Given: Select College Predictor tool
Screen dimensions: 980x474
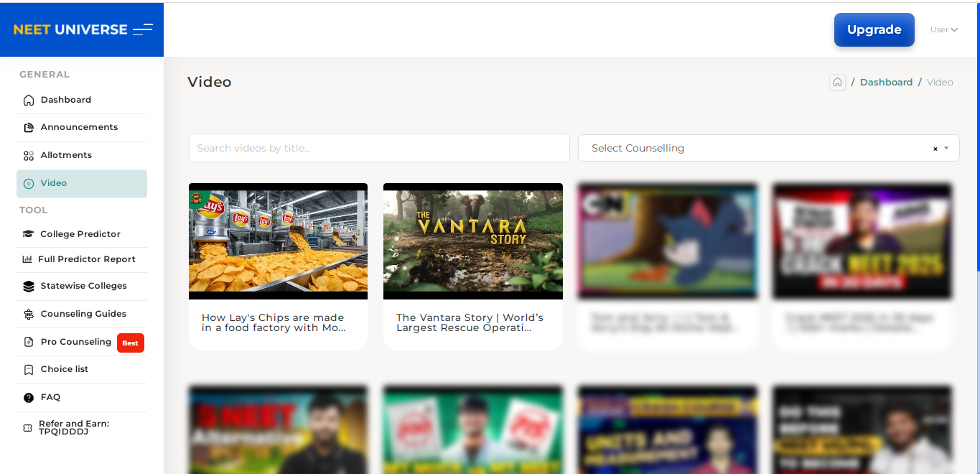Looking at the screenshot, I should [82, 234].
